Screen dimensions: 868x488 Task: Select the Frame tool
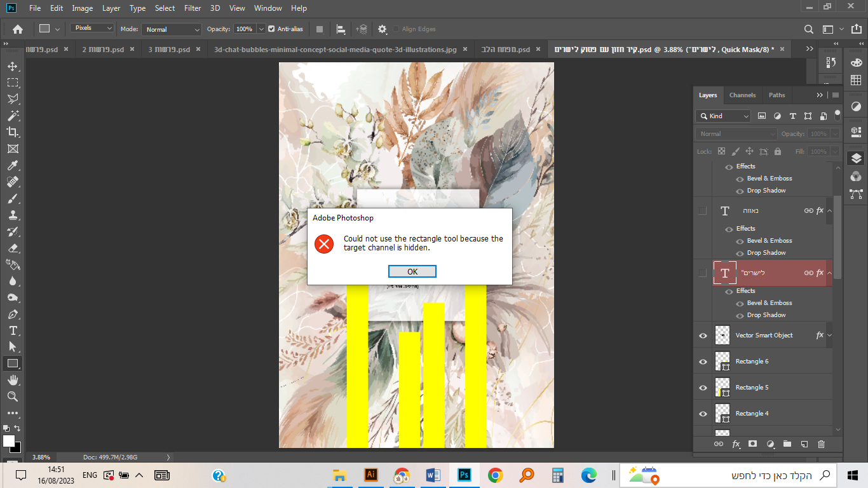[x=12, y=149]
